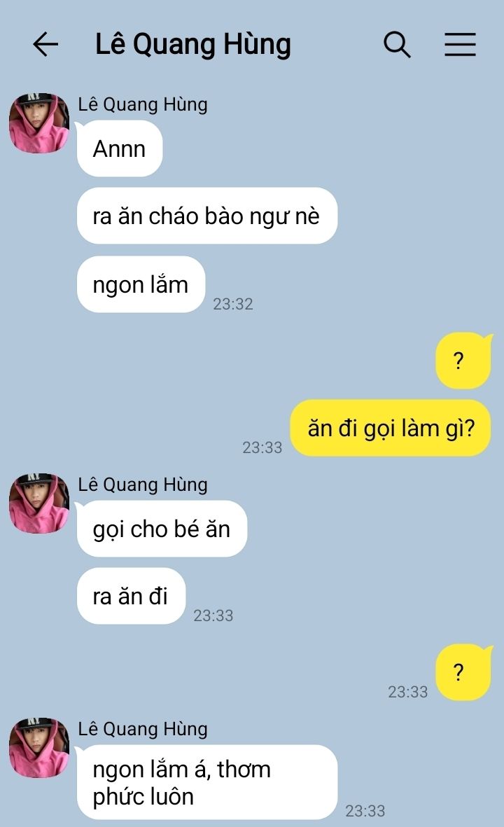Screen dimensions: 504x827
Task: Tap the chat title Lê Quang Hùng
Action: 193,44
